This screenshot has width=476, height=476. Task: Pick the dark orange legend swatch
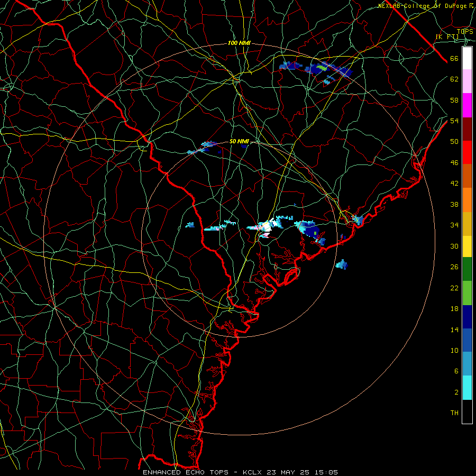tap(467, 176)
